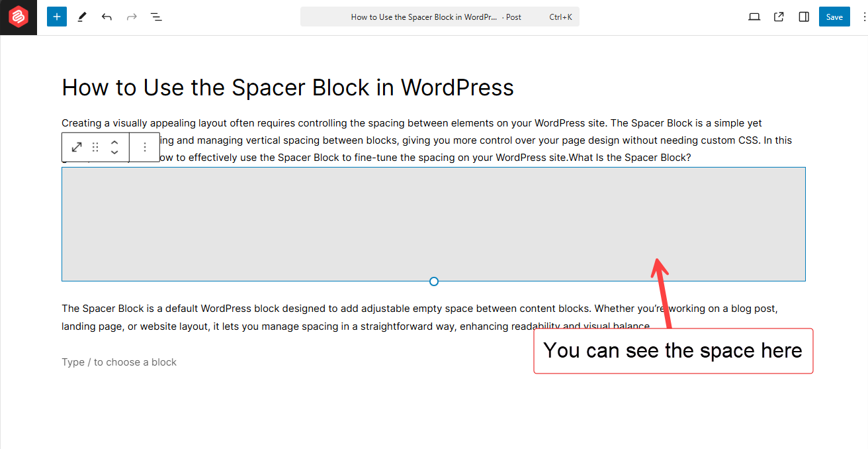Open post preview in new tab
This screenshot has width=868, height=449.
coord(779,17)
